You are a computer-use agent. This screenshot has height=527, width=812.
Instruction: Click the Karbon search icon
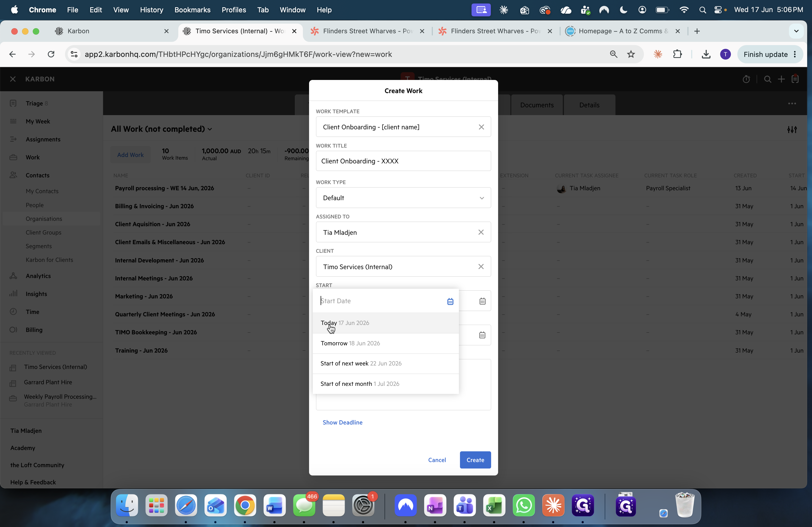(768, 79)
